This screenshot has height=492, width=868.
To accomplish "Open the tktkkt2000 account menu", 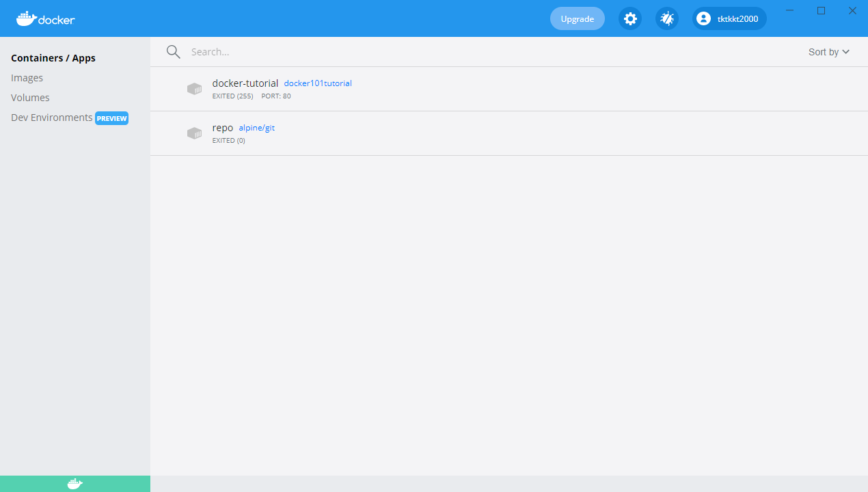I will [729, 18].
